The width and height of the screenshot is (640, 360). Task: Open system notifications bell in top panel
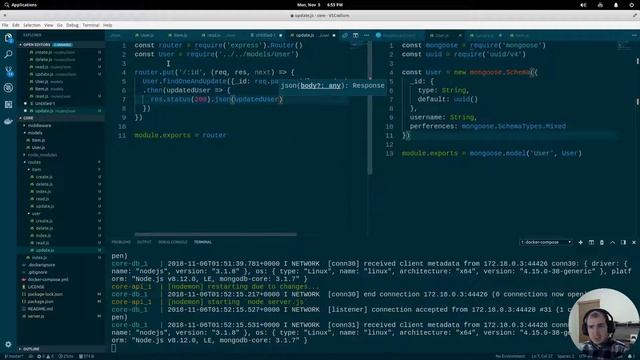[x=616, y=5]
